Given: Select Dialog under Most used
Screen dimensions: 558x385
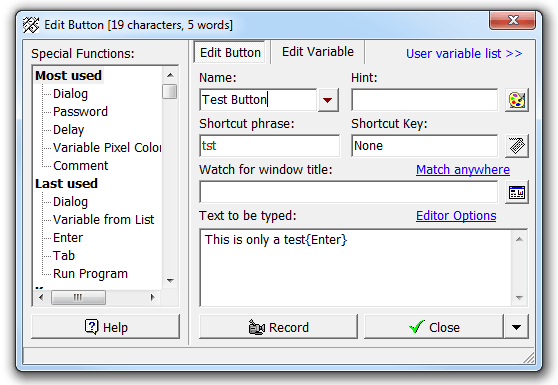Looking at the screenshot, I should click(70, 94).
